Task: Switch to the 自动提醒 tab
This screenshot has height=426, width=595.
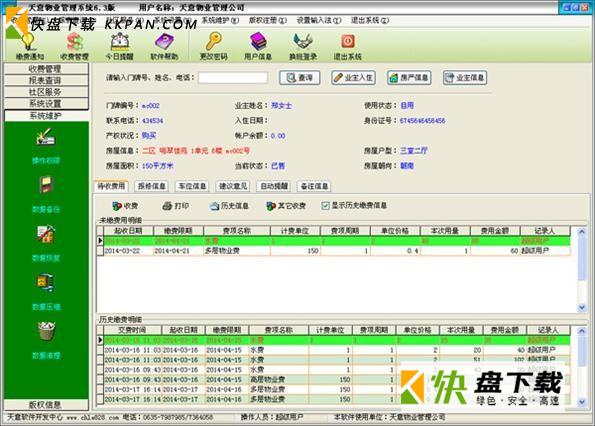Action: 274,186
